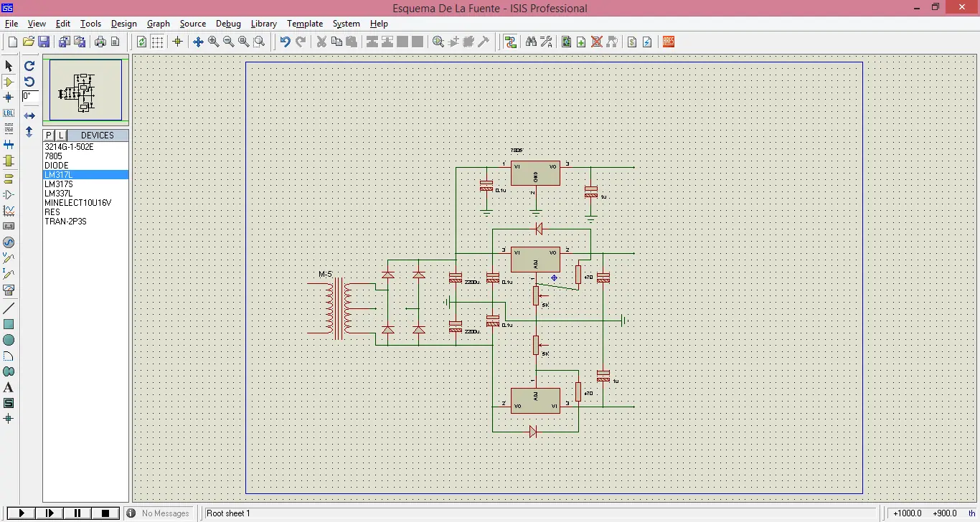Toggle the grid display toolbar icon
980x522 pixels.
157,42
